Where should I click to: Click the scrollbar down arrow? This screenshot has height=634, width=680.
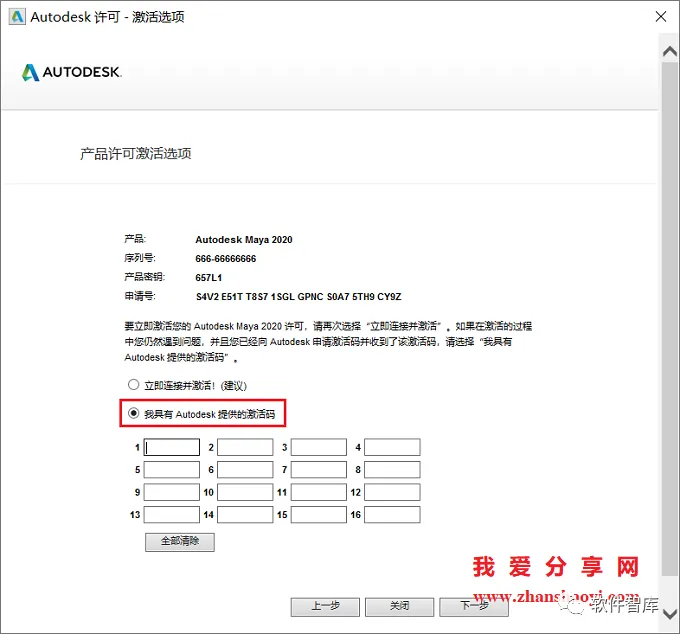(x=670, y=614)
